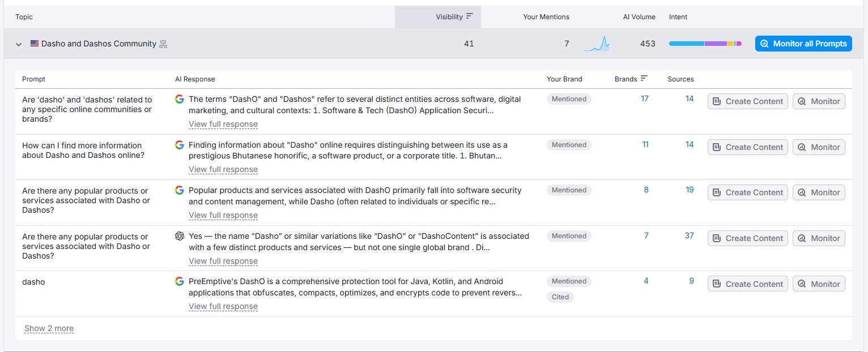The image size is (868, 352).
Task: Click the AI Volume column header
Action: (x=639, y=17)
